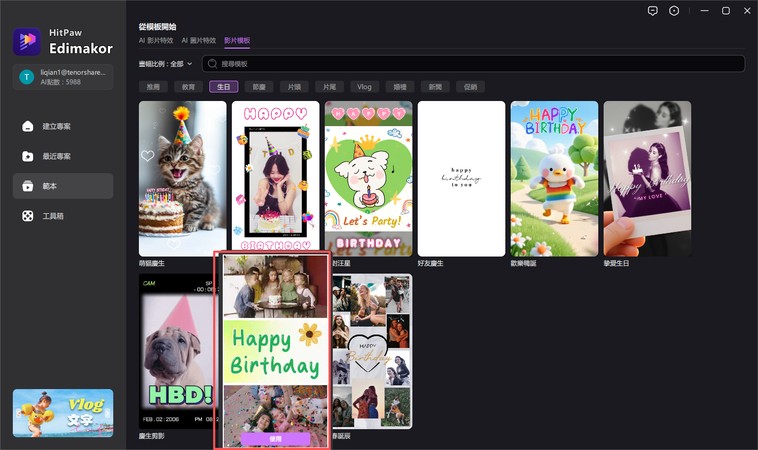Image resolution: width=758 pixels, height=450 pixels.
Task: Filter by 推薦 category
Action: click(153, 87)
